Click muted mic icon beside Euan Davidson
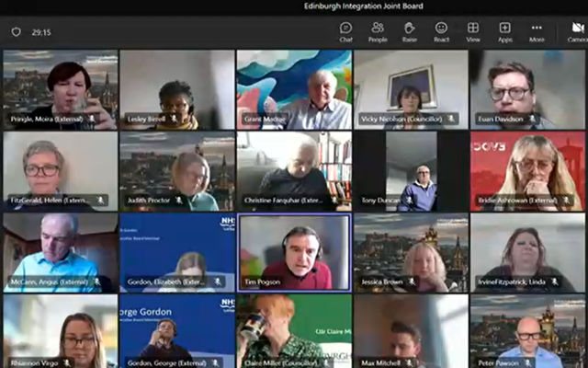588x368 pixels. tap(532, 119)
